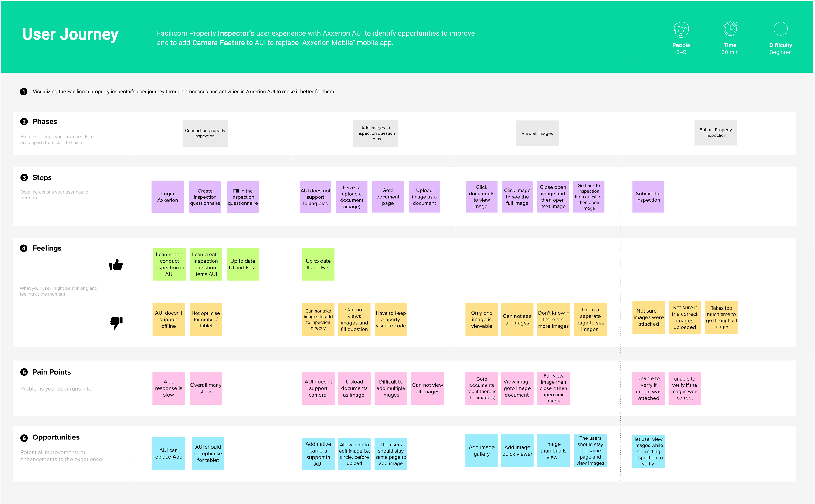Click the Difficulty circle icon
The height and width of the screenshot is (504, 815).
tap(780, 29)
